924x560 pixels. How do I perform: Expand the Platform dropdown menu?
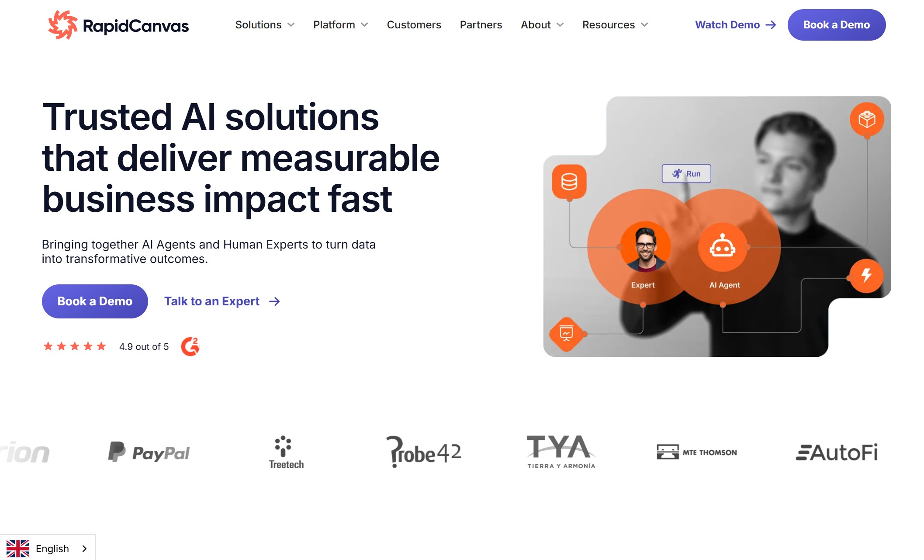coord(341,25)
